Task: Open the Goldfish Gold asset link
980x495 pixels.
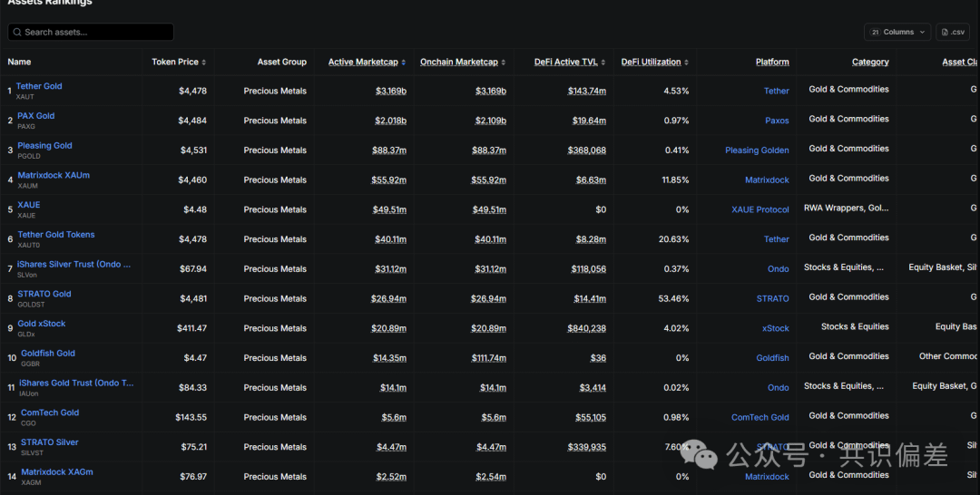Action: [47, 354]
